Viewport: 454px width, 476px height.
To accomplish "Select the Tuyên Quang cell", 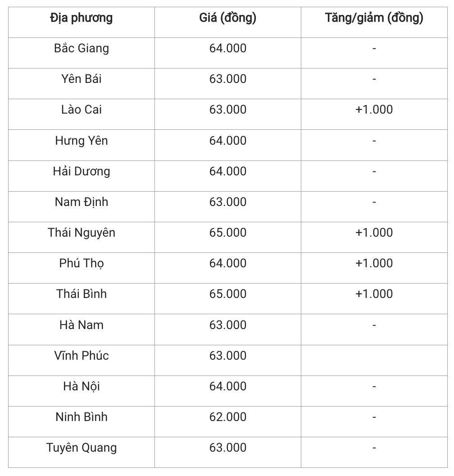I will point(82,448).
